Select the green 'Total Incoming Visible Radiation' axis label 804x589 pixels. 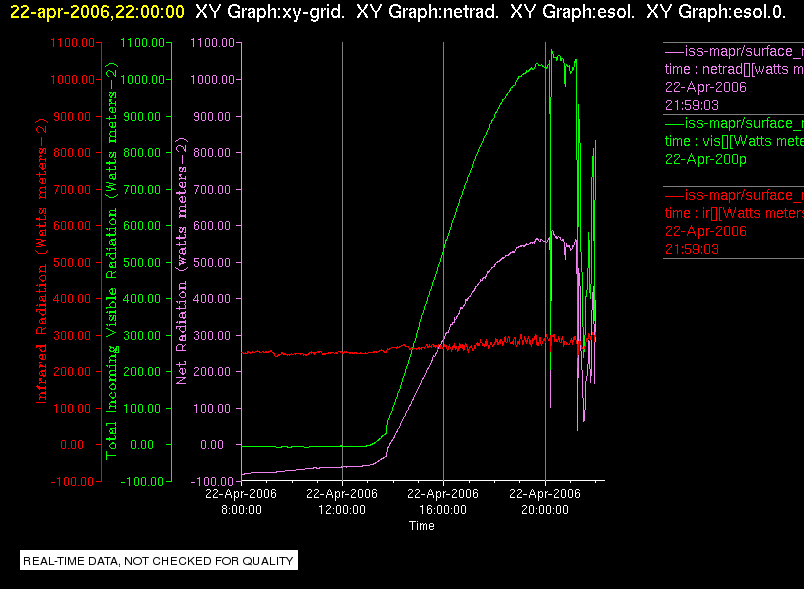click(x=111, y=261)
